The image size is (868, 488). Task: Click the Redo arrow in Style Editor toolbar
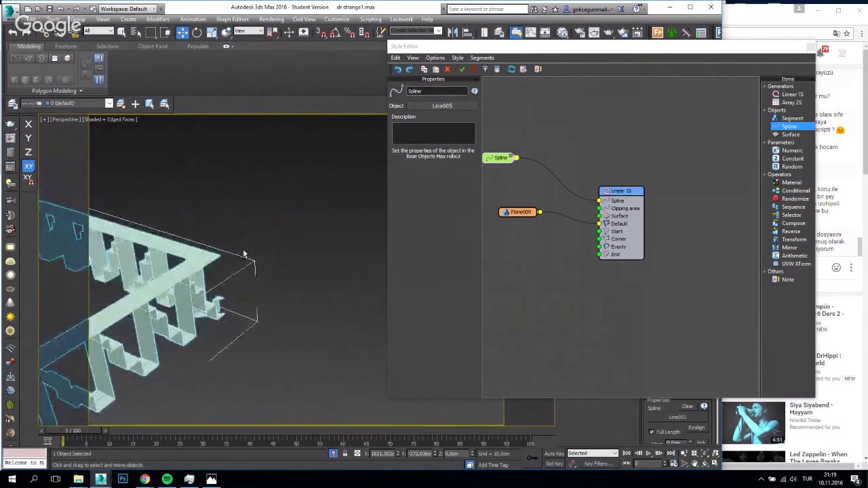pyautogui.click(x=409, y=69)
